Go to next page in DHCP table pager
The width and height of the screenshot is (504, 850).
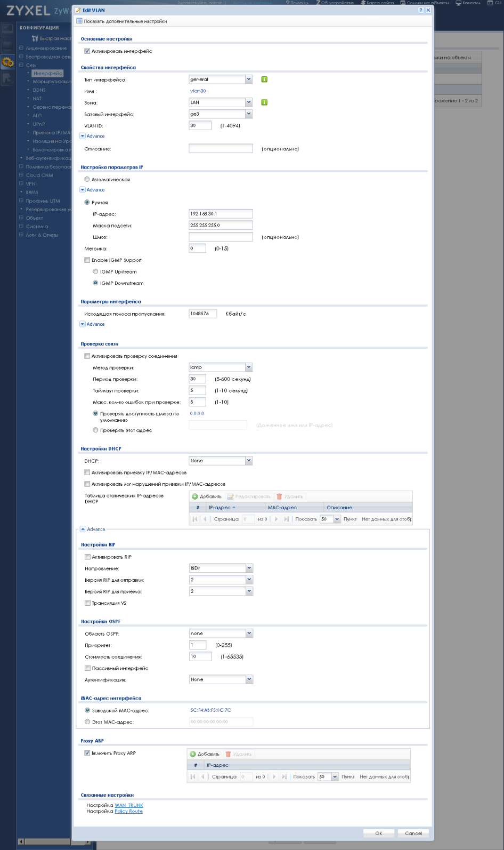tap(276, 519)
